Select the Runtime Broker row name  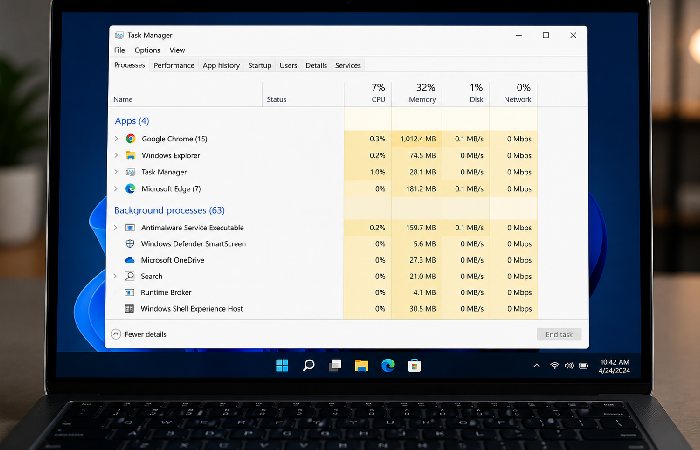(166, 292)
